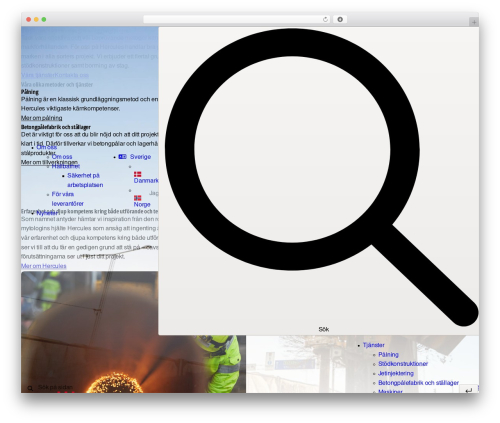Screen dimensions: 500x423
Task: Choose the 'Danmark' country link
Action: click(x=146, y=180)
